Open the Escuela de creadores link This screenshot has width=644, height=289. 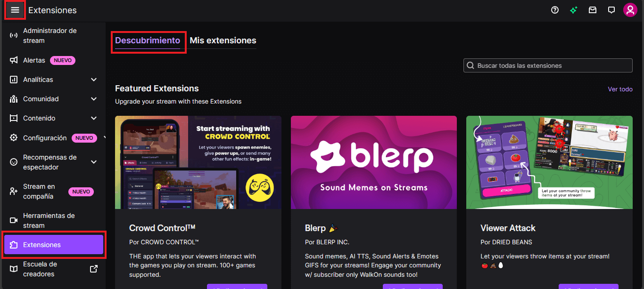click(x=54, y=269)
